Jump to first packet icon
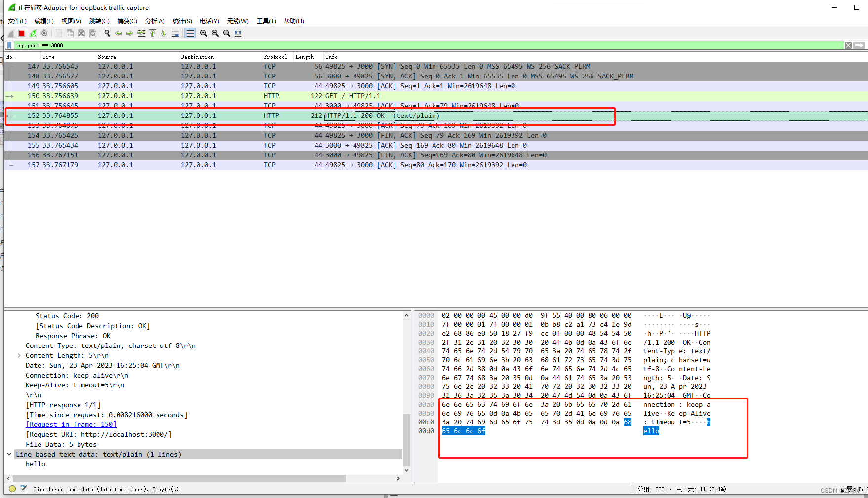Image resolution: width=868 pixels, height=498 pixels. (153, 33)
